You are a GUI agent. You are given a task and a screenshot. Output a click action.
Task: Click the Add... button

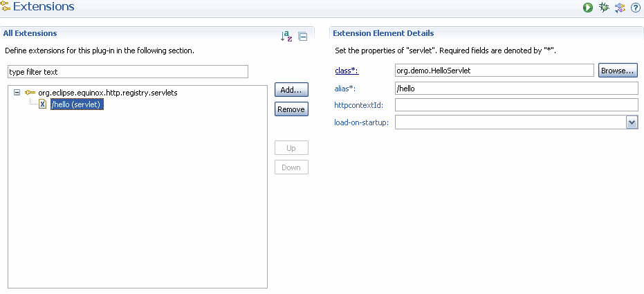click(291, 89)
